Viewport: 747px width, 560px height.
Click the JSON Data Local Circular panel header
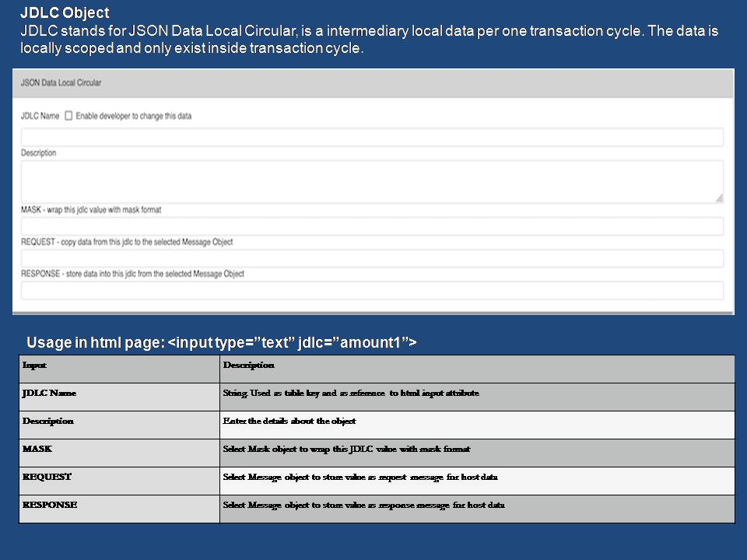[61, 82]
